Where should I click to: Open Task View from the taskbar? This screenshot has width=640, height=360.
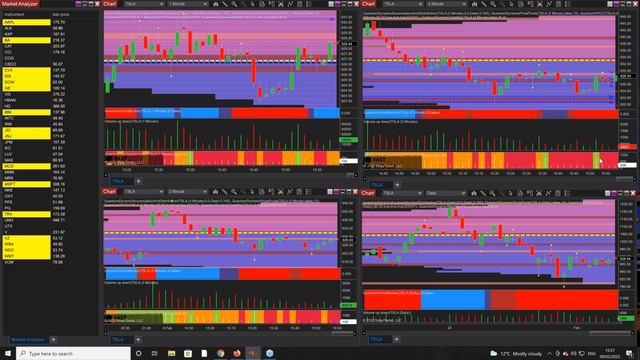pos(155,353)
